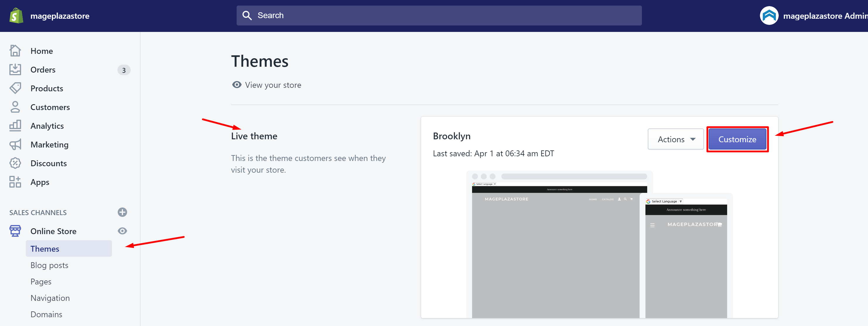Image resolution: width=868 pixels, height=326 pixels.
Task: Open the Marketing menu item
Action: pos(49,145)
